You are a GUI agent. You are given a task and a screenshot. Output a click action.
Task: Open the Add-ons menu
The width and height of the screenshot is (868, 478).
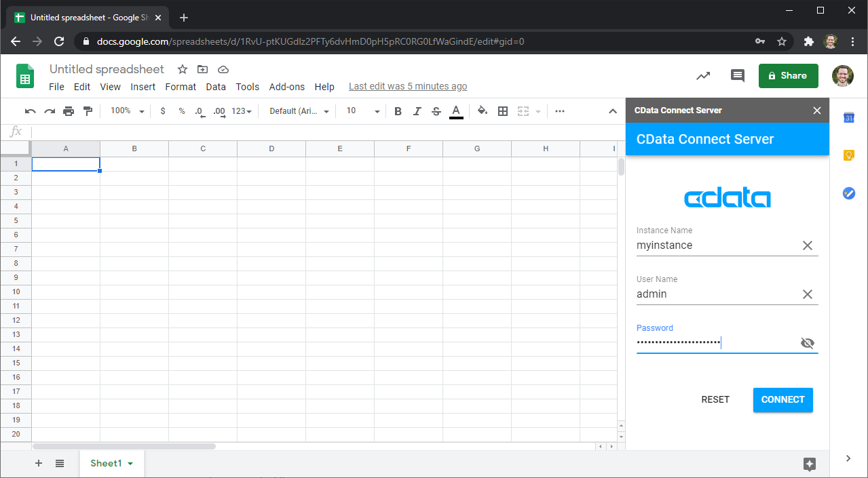click(286, 87)
